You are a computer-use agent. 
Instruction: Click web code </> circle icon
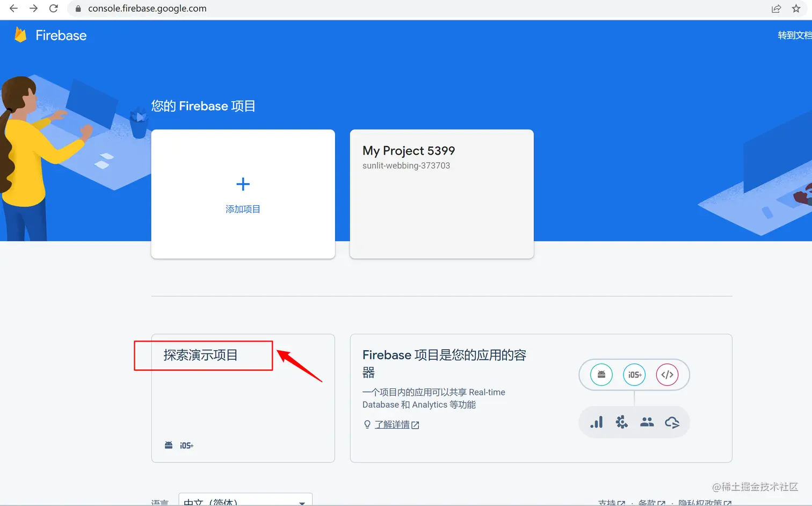click(x=667, y=374)
